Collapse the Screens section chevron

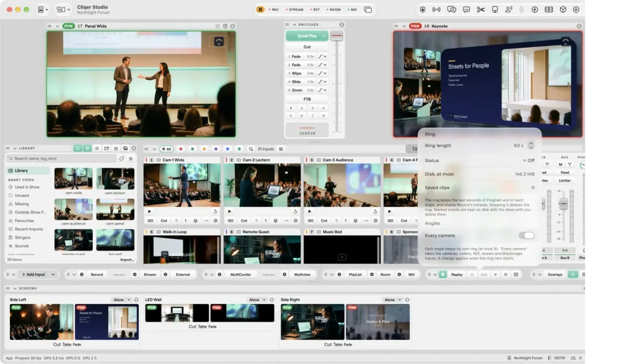(15, 288)
